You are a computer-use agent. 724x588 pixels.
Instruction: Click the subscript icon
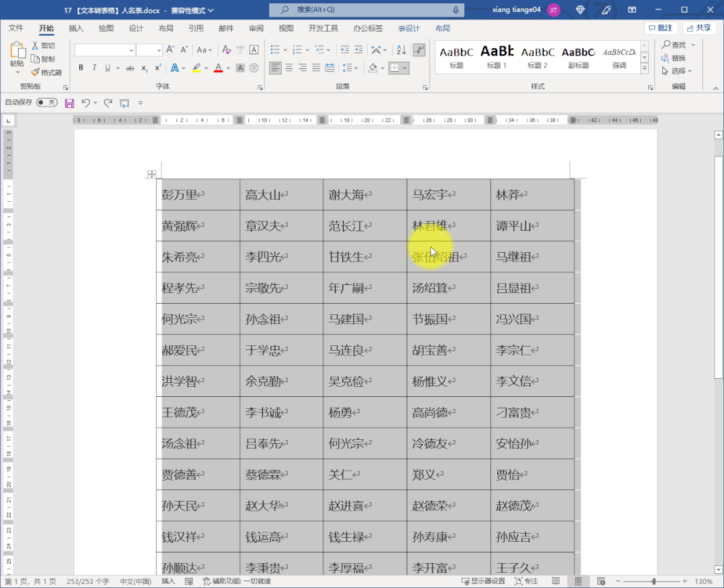coord(143,68)
